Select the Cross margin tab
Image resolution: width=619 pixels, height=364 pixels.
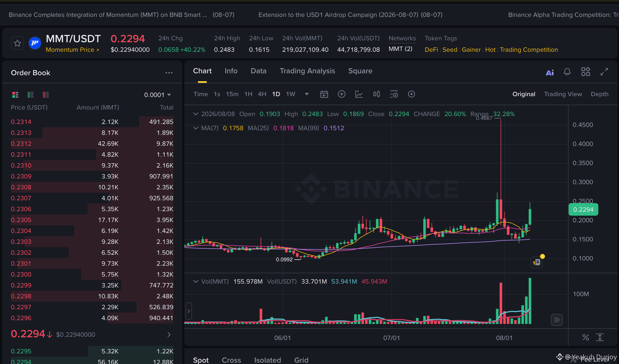(x=232, y=360)
